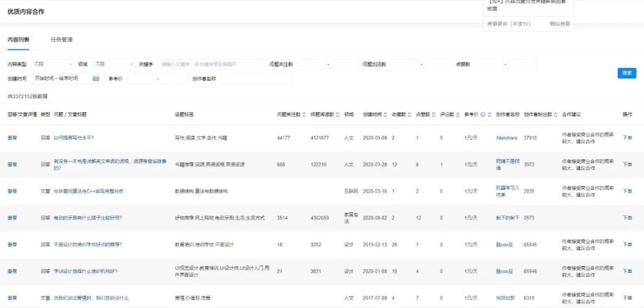Screen dimensions: 644x308
Task: Click the 点赞数 maximum value field
Action: (x=522, y=64)
